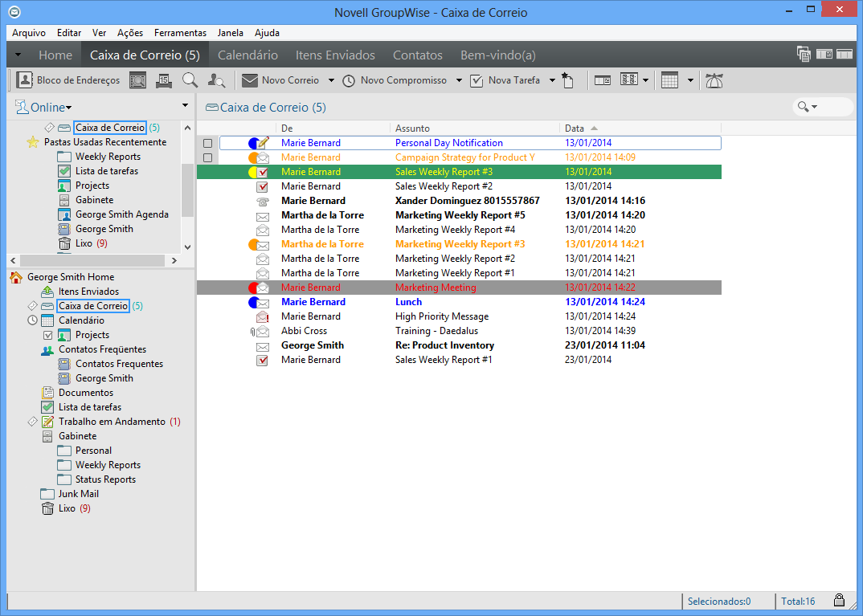This screenshot has width=863, height=616.
Task: Open the Bloco de Endereços address book
Action: click(x=67, y=80)
